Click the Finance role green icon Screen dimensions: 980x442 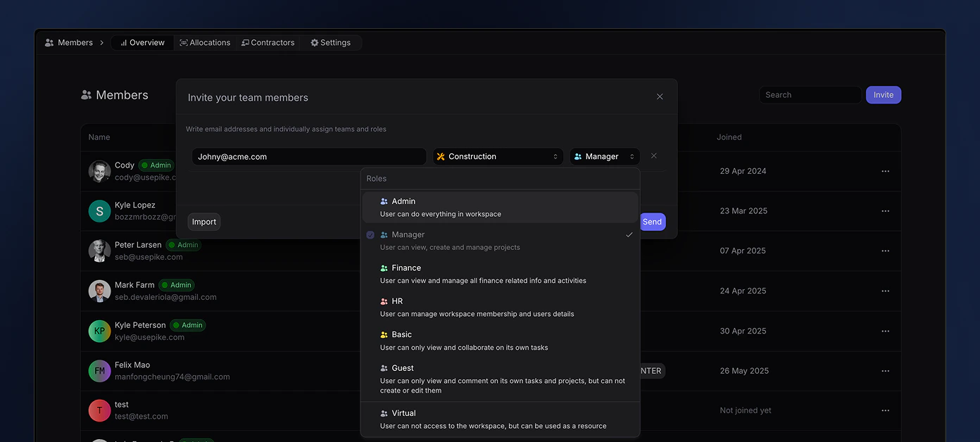click(x=384, y=268)
